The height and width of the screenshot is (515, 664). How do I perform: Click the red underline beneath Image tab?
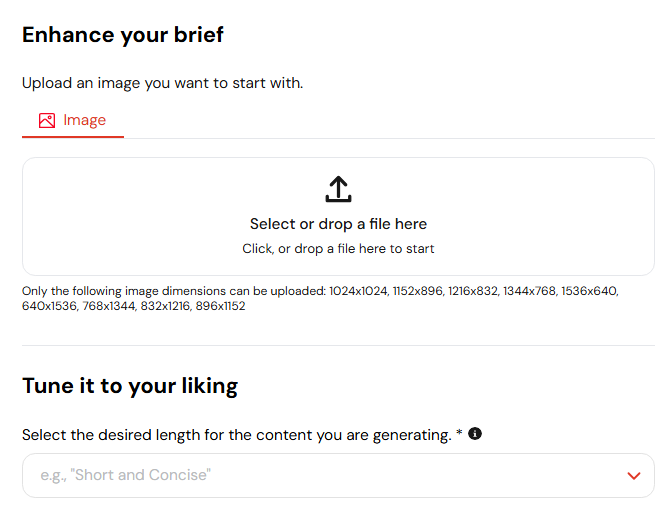click(x=73, y=137)
